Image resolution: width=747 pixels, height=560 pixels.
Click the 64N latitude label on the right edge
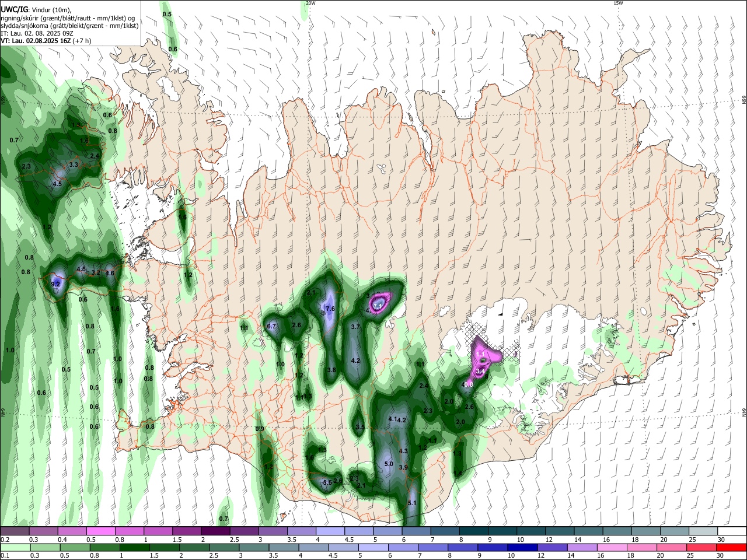[744, 413]
